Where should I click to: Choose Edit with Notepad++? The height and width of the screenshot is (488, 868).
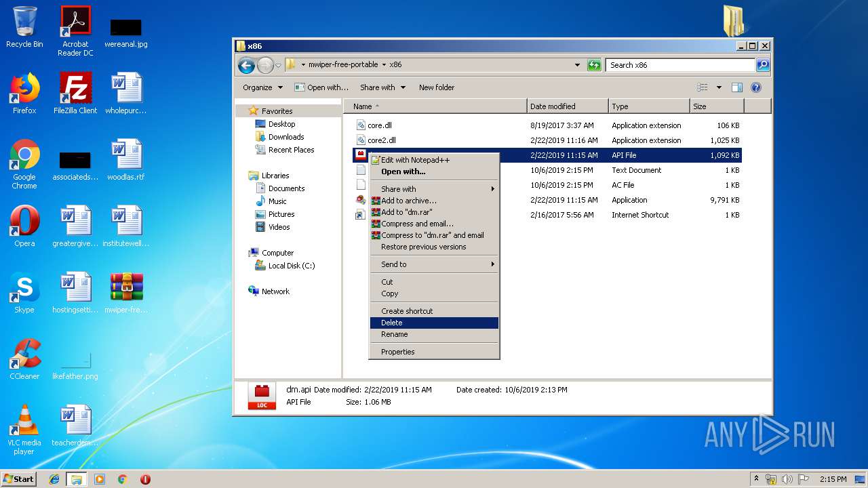click(434, 160)
